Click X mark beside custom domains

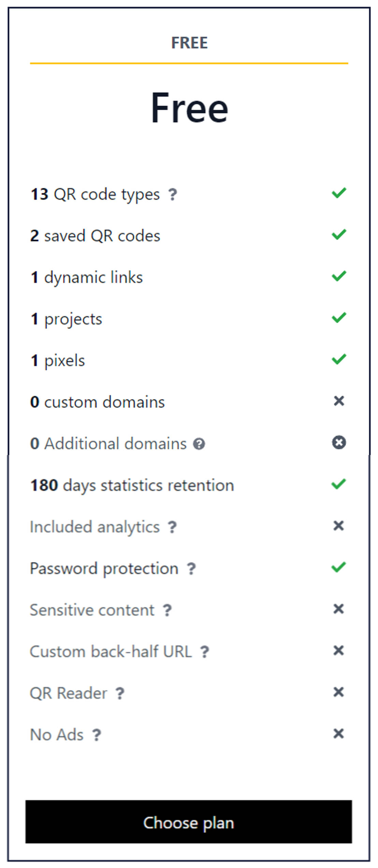click(x=339, y=401)
